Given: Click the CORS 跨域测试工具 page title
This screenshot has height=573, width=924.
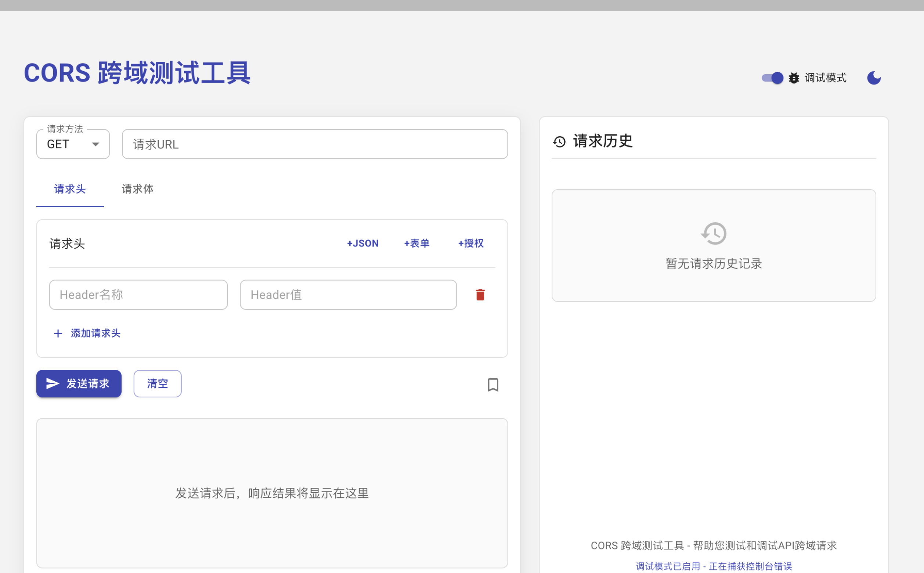Looking at the screenshot, I should [137, 73].
